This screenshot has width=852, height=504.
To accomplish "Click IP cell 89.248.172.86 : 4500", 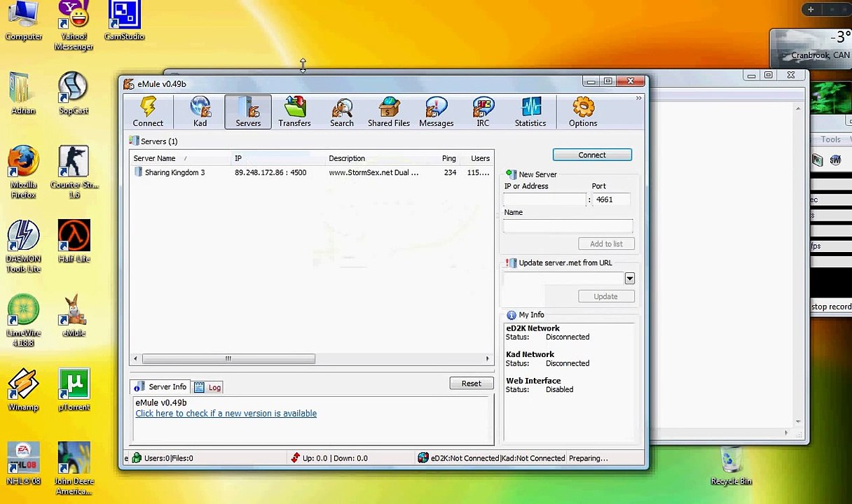I will click(270, 172).
